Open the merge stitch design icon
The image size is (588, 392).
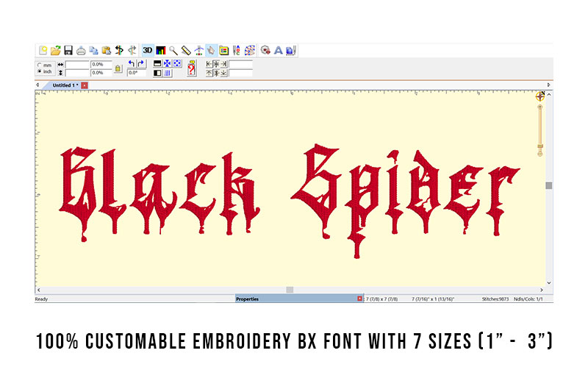pos(266,50)
